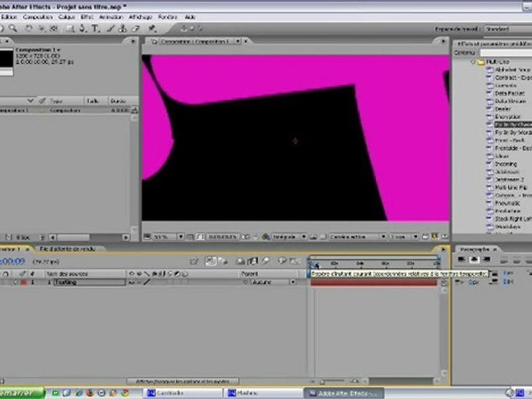Click the brainstorm icon in timeline
Screen dimensions: 532x399
(x=282, y=261)
